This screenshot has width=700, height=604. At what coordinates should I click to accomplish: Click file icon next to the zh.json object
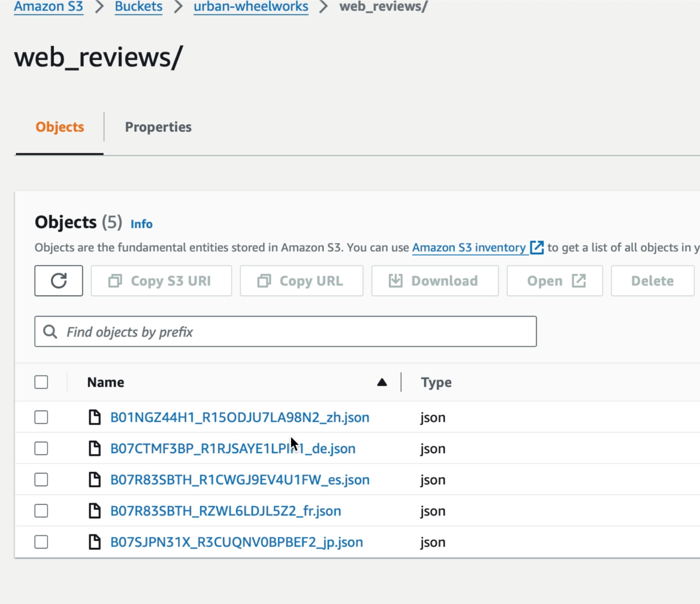tap(94, 417)
